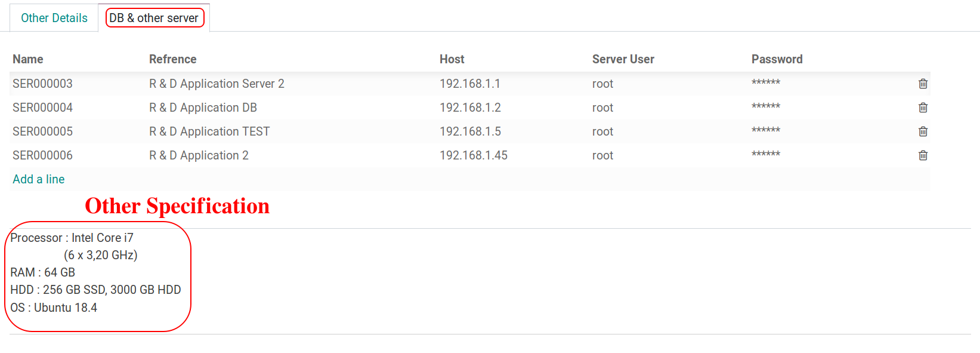
Task: Click the Server User column header
Action: [x=623, y=59]
